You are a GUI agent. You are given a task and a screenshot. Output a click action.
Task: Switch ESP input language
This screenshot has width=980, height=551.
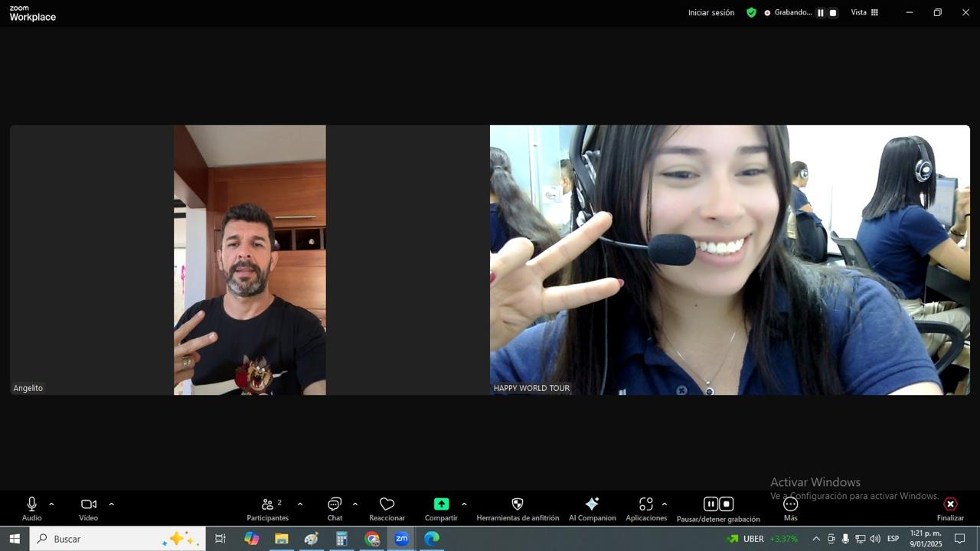893,539
